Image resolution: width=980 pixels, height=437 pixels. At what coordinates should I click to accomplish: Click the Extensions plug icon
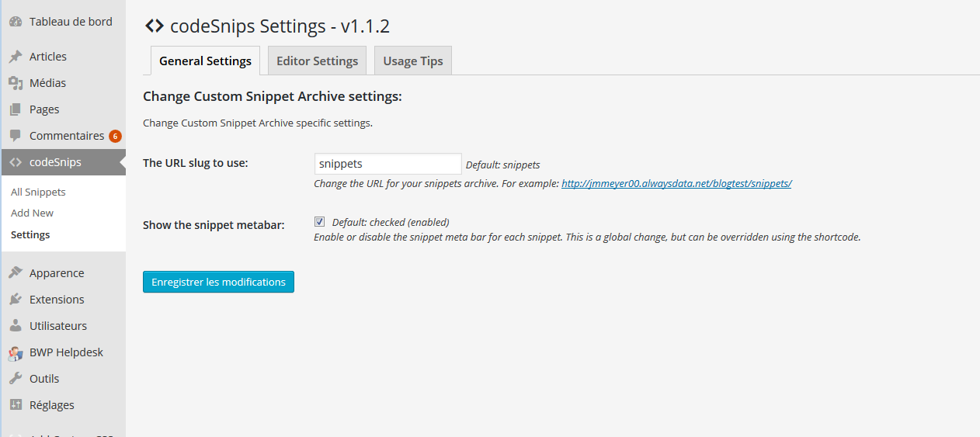click(x=16, y=300)
